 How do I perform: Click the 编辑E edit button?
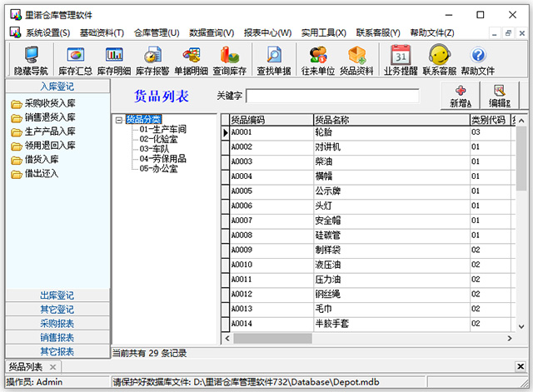point(500,96)
